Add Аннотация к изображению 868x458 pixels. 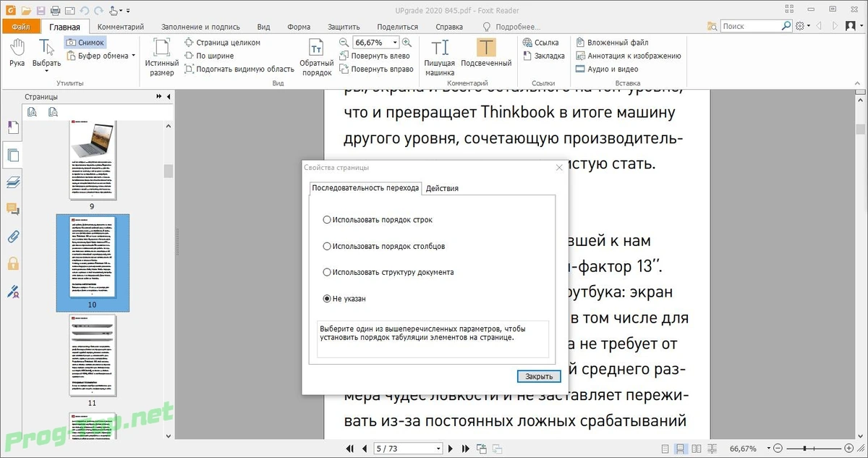point(628,56)
